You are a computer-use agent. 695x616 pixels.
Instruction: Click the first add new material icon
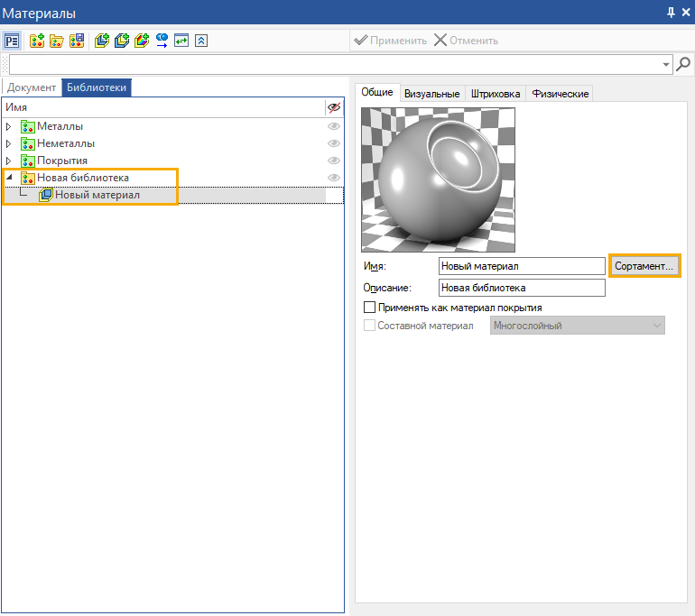102,41
